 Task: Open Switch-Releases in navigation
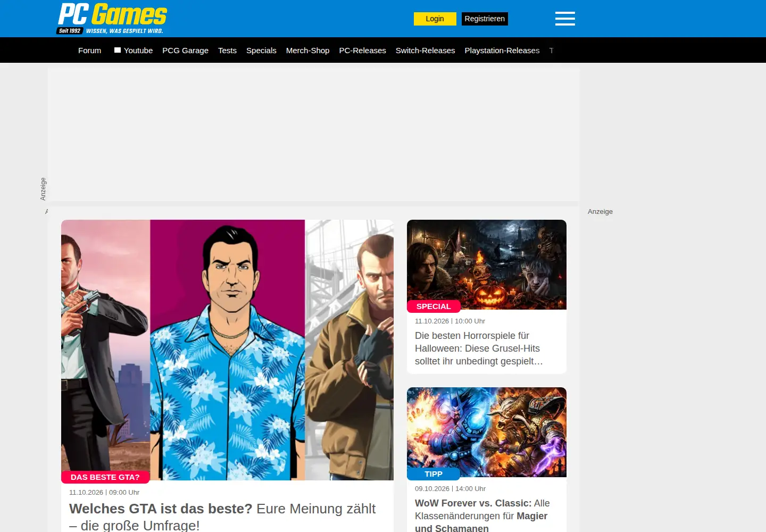coord(425,51)
